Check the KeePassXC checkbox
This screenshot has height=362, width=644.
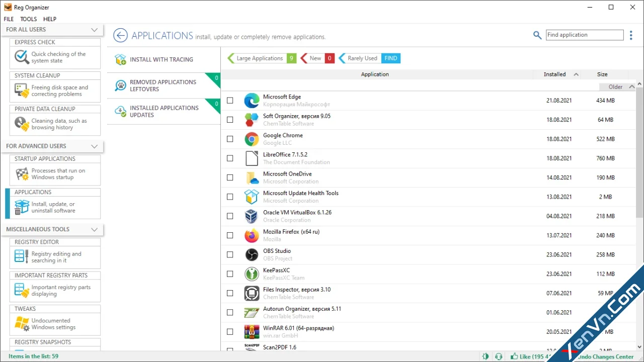230,274
